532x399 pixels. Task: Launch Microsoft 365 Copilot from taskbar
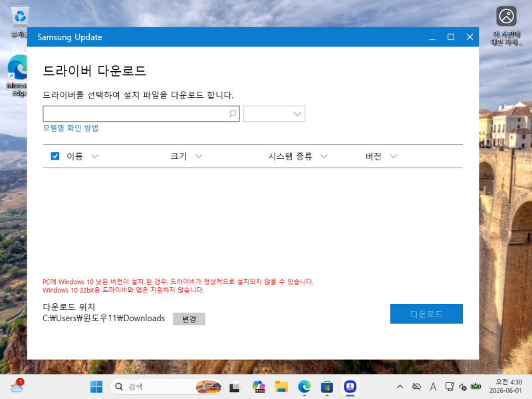point(259,387)
